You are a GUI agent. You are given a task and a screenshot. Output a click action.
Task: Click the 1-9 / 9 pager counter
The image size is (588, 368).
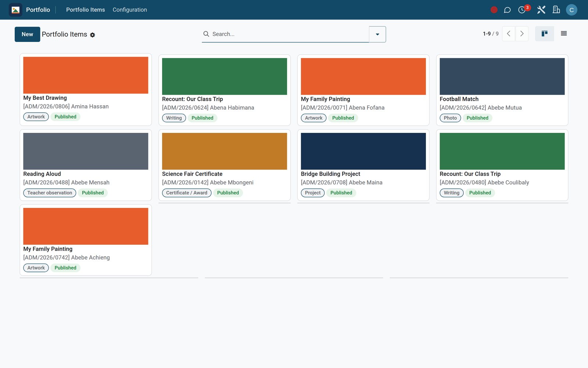[491, 34]
